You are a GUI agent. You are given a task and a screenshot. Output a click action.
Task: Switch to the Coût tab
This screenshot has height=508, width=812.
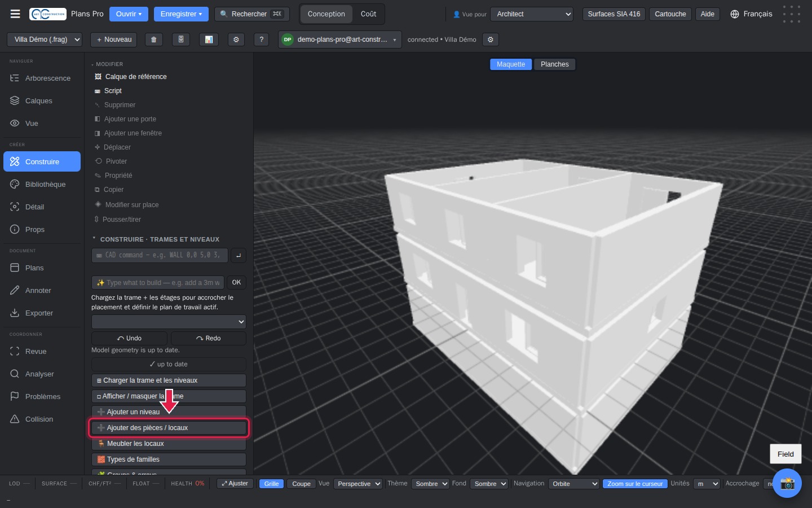click(x=368, y=14)
